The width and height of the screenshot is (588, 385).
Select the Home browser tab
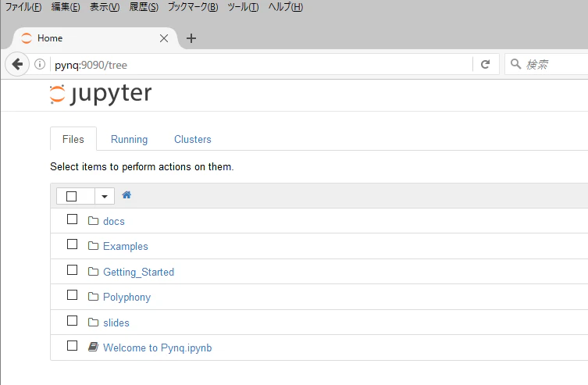(x=95, y=38)
